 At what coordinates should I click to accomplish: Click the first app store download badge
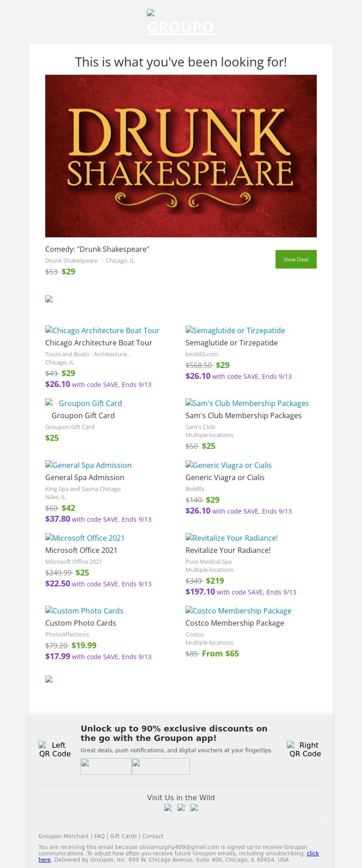pos(106,766)
